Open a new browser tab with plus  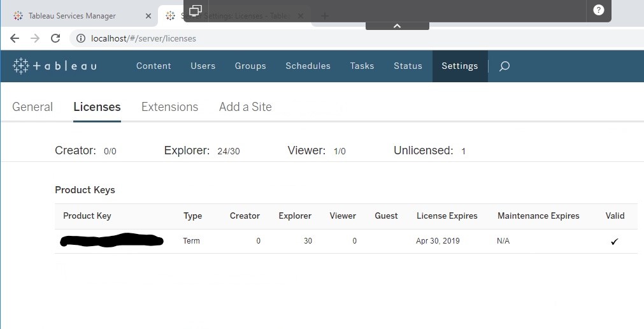click(x=324, y=16)
